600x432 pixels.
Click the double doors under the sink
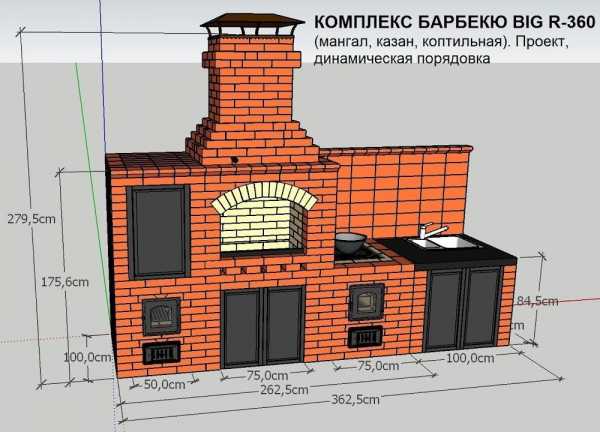[x=464, y=309]
